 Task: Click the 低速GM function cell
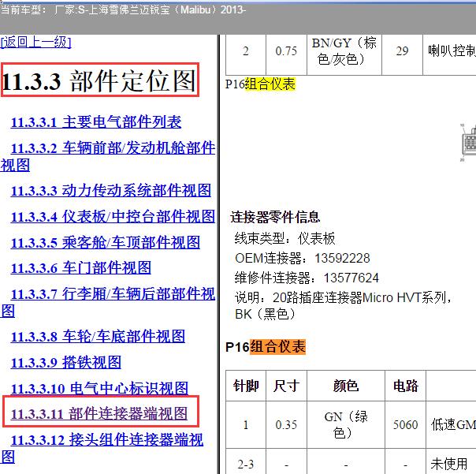point(451,424)
